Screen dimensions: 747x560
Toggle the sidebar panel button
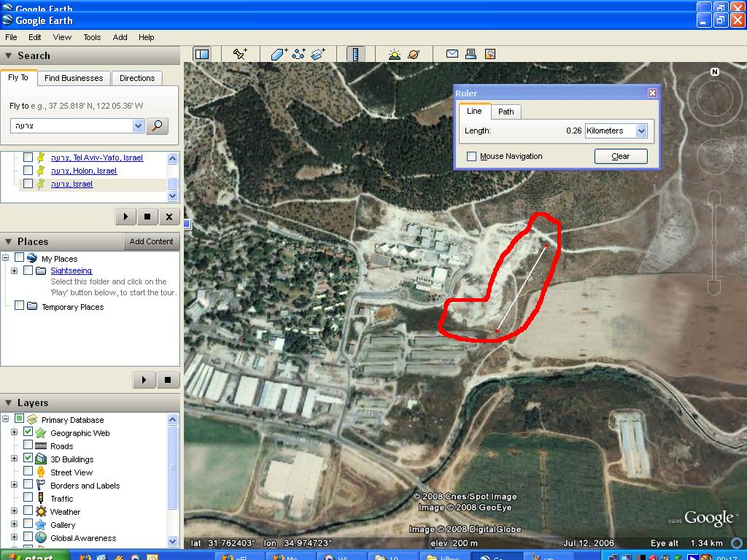202,54
